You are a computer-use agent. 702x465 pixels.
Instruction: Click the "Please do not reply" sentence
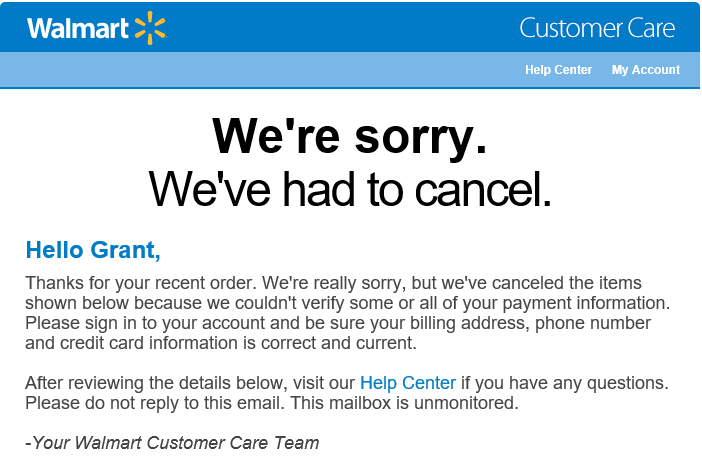click(155, 403)
